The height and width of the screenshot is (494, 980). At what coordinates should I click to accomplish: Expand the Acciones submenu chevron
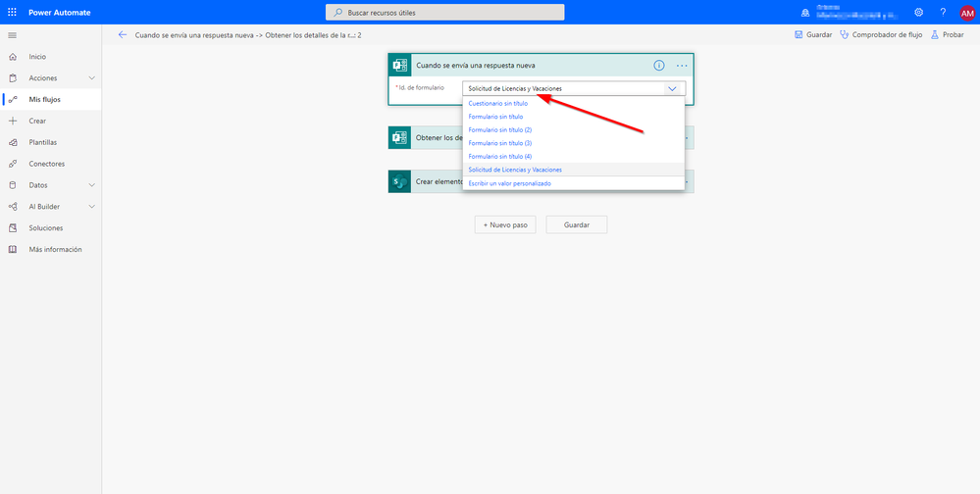pos(92,78)
